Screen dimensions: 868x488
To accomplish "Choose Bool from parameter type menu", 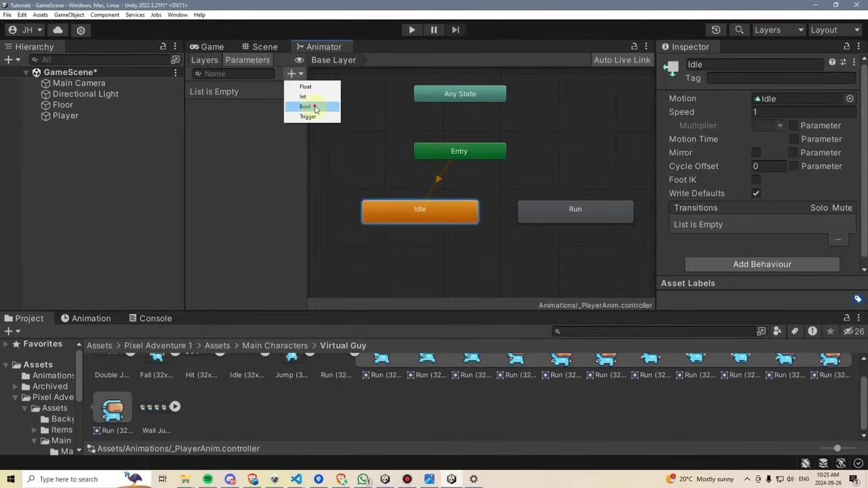I will pyautogui.click(x=312, y=106).
